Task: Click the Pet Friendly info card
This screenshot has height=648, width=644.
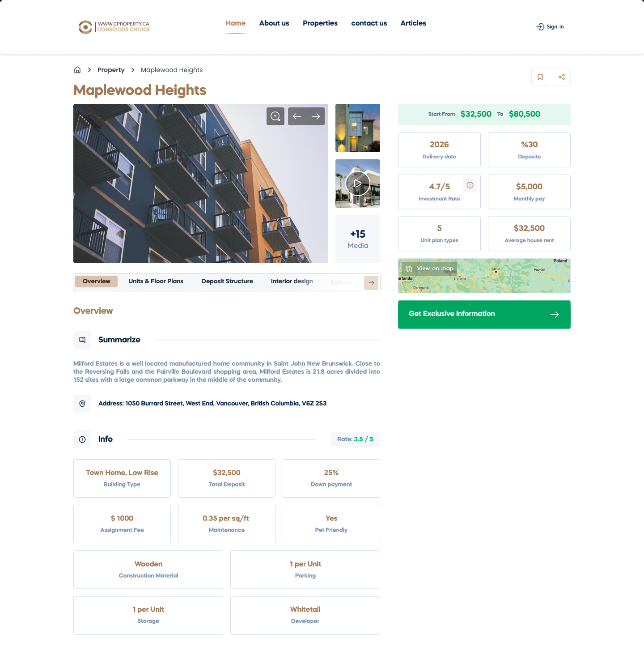Action: click(331, 524)
